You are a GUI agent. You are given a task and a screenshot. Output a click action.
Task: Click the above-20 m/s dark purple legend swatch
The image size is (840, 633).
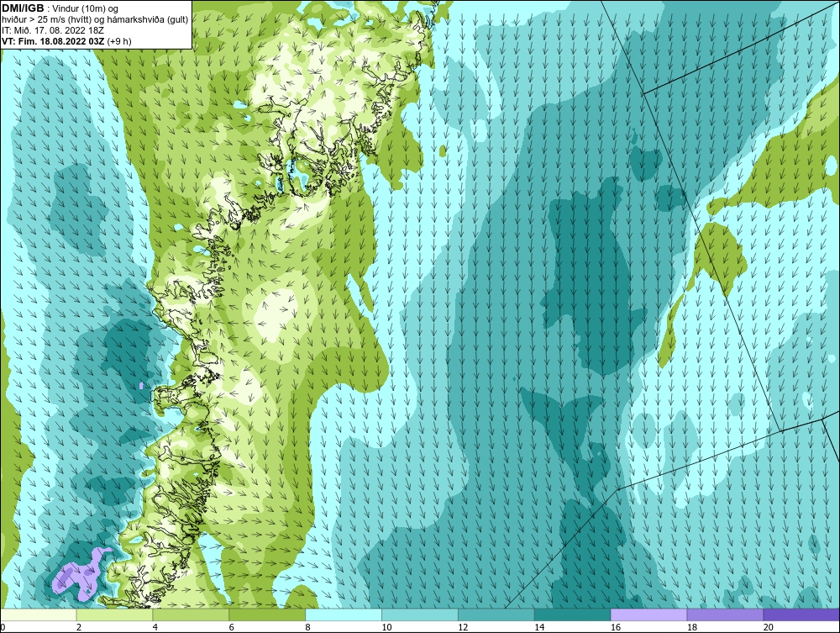801,615
